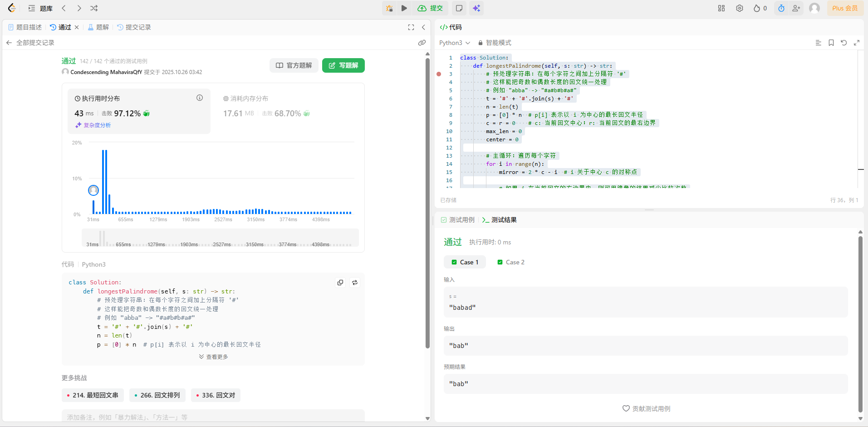Click the timer stopwatch icon
The image size is (868, 427).
point(781,8)
